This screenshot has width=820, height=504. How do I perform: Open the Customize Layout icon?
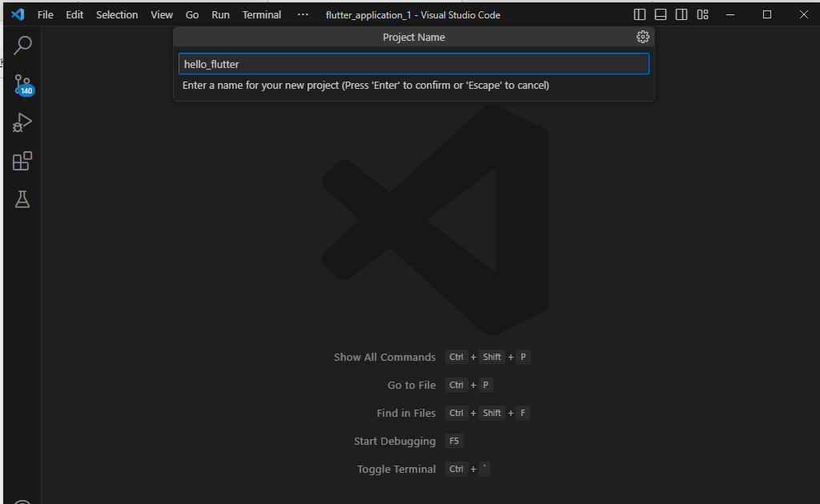[x=703, y=14]
